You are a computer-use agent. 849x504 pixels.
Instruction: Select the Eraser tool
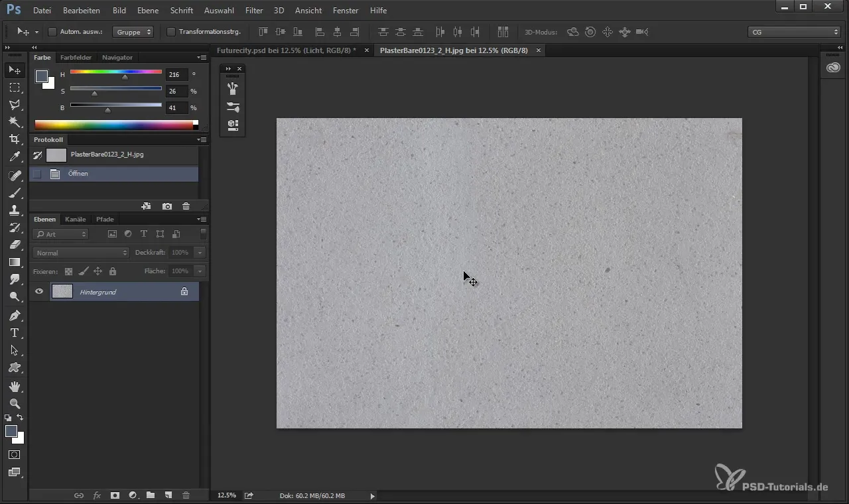[15, 245]
